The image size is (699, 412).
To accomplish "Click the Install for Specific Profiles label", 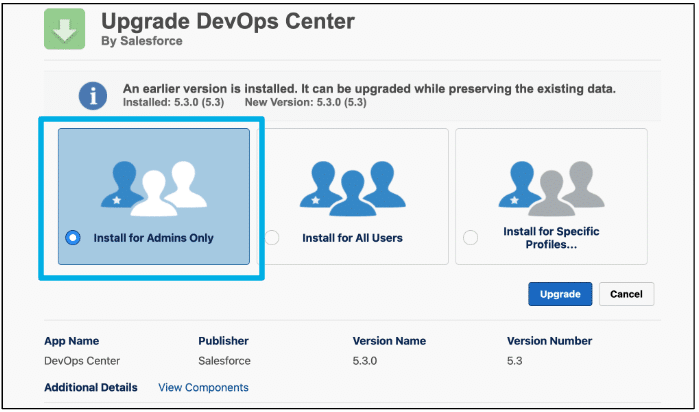I will (551, 238).
